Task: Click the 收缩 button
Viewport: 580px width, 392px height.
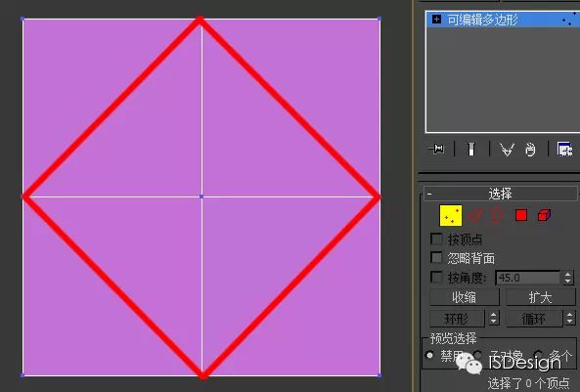Action: (465, 297)
